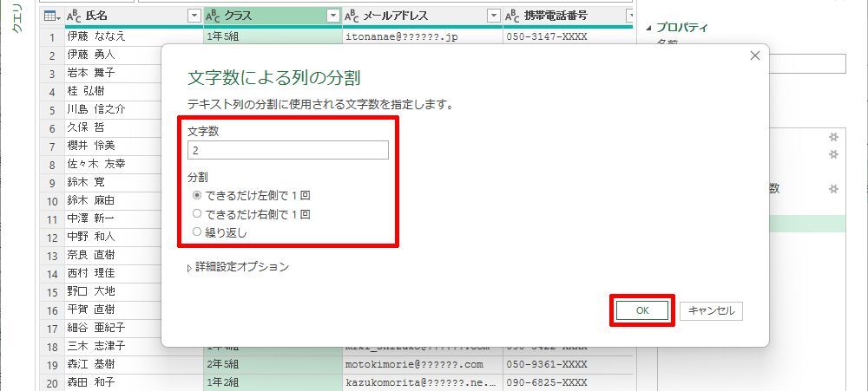This screenshot has height=391, width=868.
Task: Select できるだけ左側で1回 radio option
Action: coord(197,195)
